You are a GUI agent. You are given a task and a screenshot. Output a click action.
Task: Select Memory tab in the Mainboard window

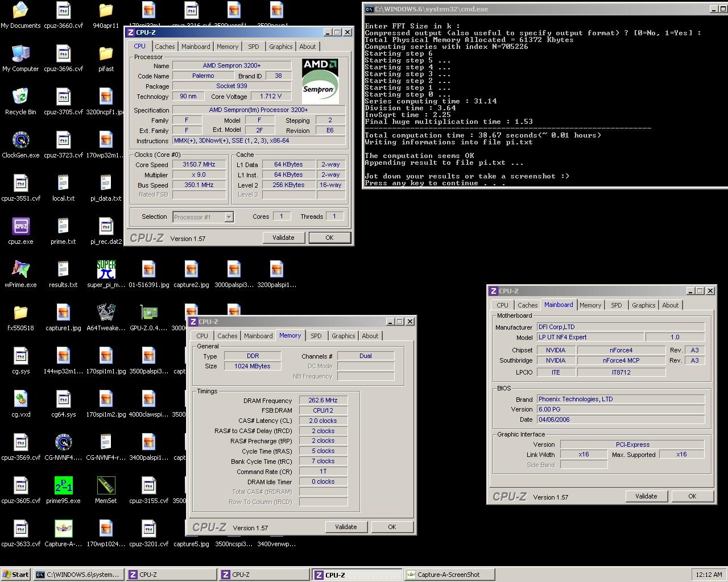click(x=590, y=305)
